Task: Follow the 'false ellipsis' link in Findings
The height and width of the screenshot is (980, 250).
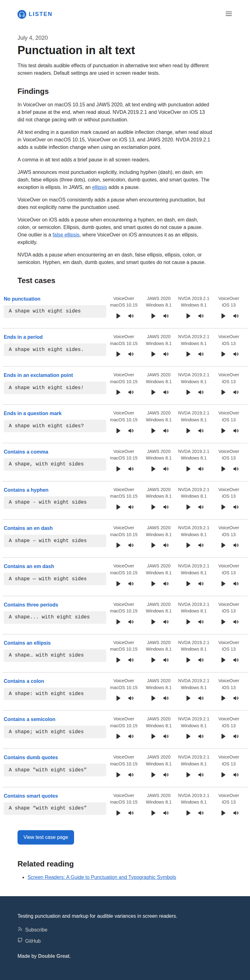Action: click(66, 235)
